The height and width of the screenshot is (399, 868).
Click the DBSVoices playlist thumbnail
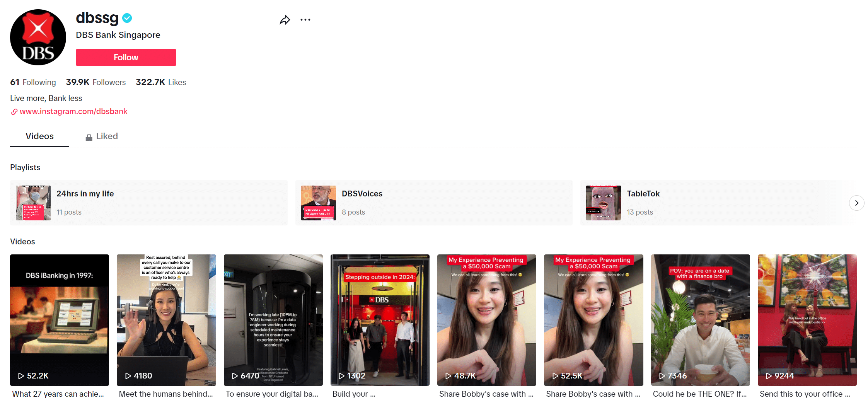coord(319,203)
